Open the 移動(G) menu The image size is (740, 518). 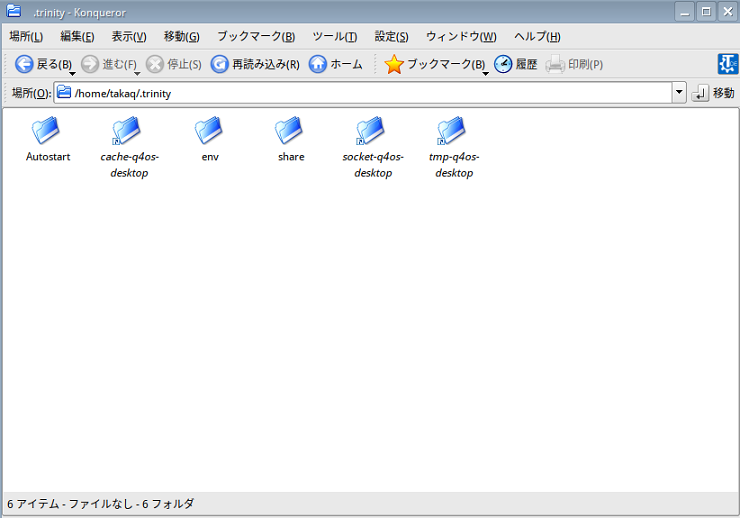(x=182, y=36)
